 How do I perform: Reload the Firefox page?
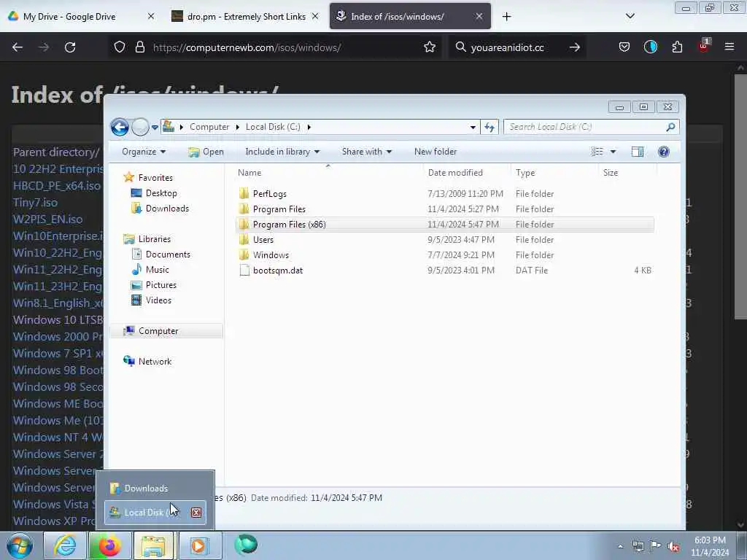pyautogui.click(x=70, y=47)
